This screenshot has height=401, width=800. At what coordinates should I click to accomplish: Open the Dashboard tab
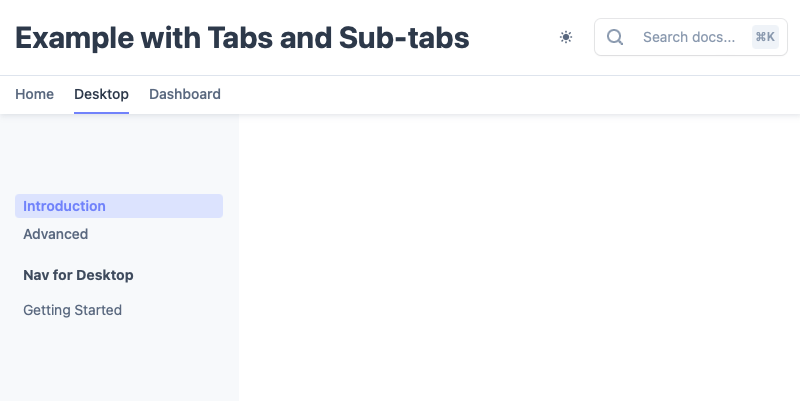point(185,94)
